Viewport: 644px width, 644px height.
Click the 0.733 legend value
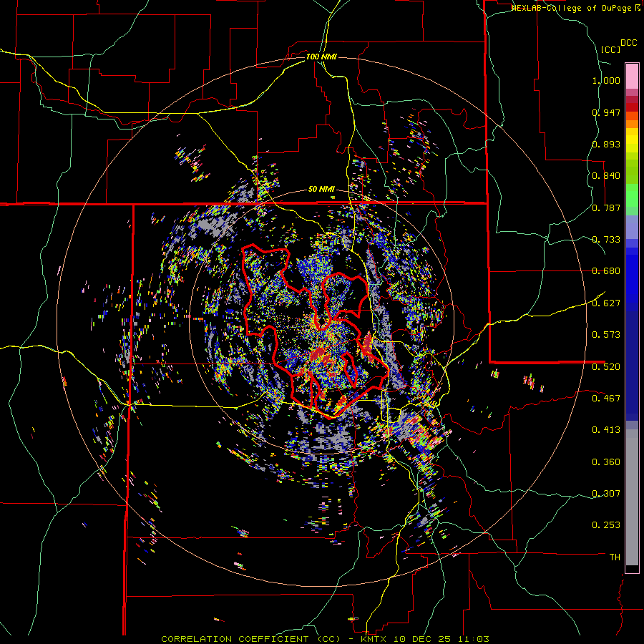click(606, 240)
